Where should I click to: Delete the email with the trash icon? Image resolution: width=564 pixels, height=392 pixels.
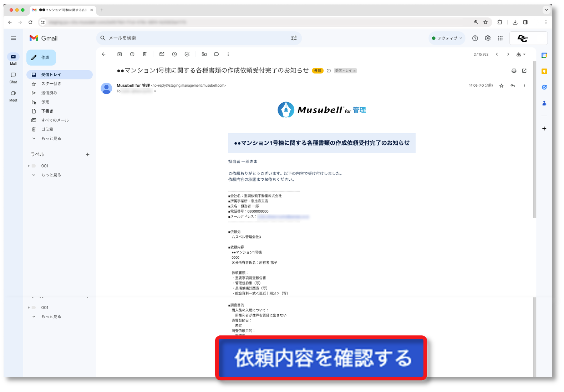tap(144, 54)
